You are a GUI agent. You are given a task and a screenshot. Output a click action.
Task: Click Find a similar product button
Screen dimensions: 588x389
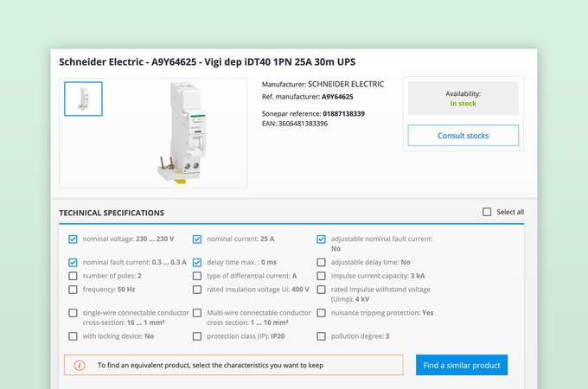click(x=462, y=365)
